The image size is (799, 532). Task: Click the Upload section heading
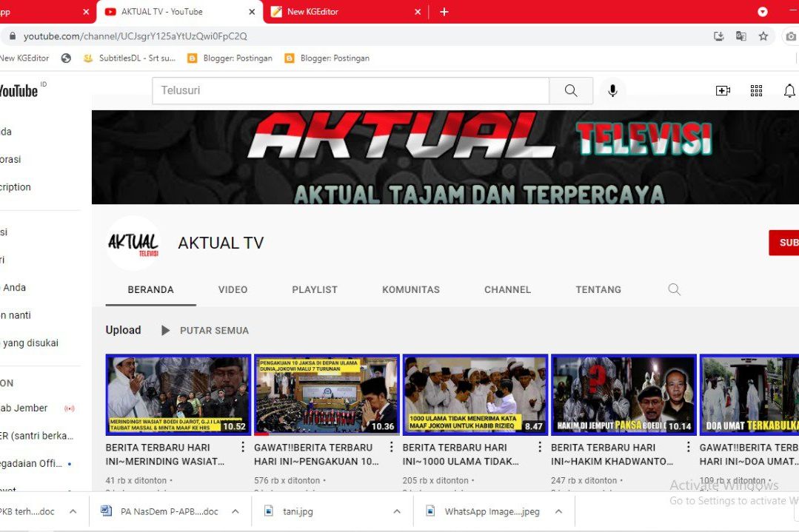[124, 330]
